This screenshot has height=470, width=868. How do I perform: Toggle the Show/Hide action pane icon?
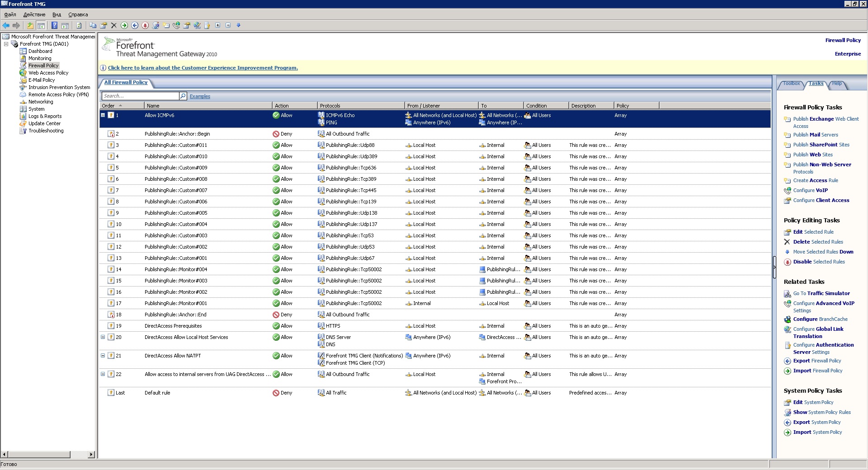point(65,25)
